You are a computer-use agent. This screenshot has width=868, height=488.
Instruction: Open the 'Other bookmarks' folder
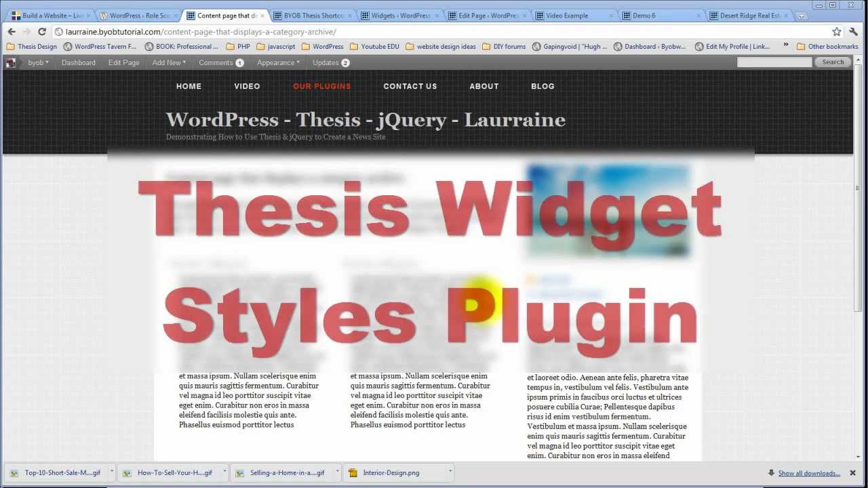point(827,47)
